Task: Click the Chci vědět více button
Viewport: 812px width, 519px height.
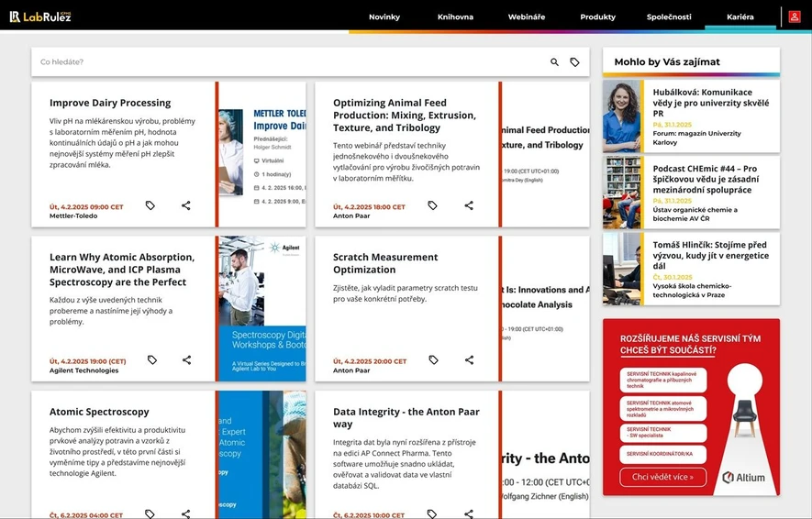Action: (x=662, y=477)
